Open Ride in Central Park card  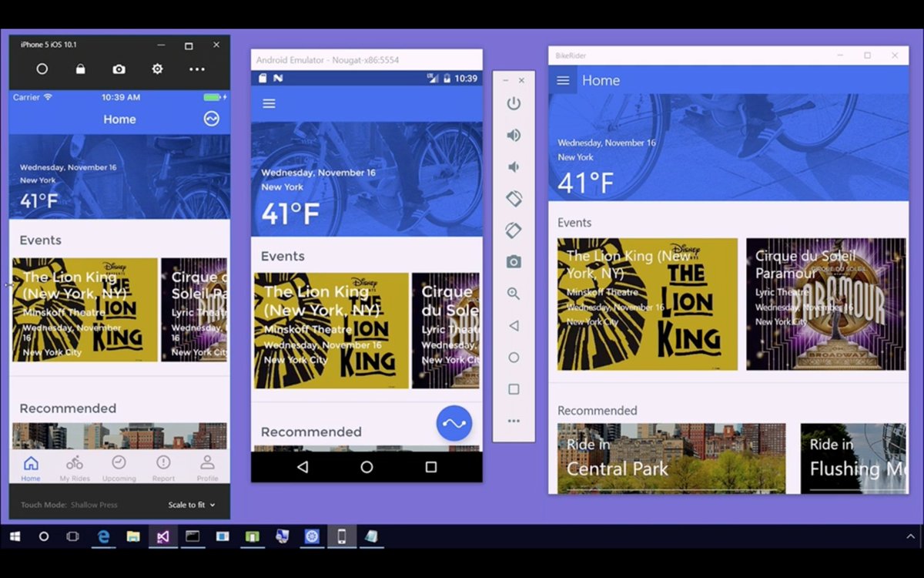coord(671,459)
